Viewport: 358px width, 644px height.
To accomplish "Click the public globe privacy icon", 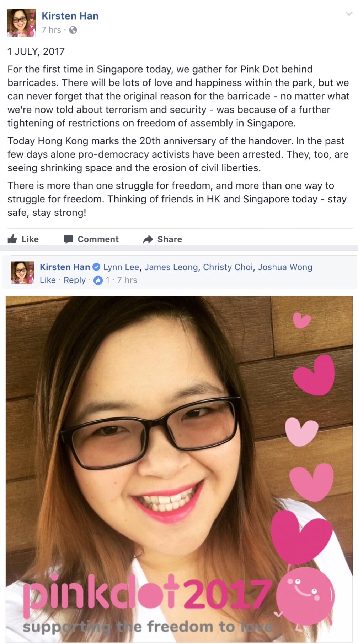I will click(x=73, y=30).
